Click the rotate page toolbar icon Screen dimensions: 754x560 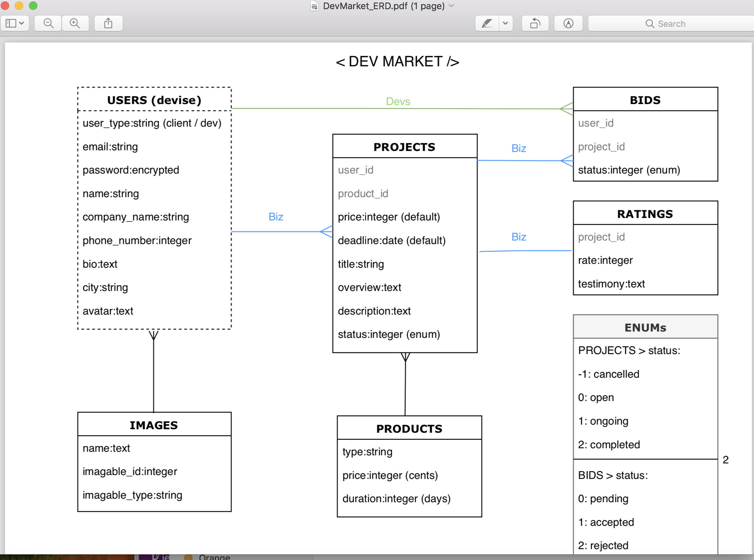pyautogui.click(x=535, y=23)
